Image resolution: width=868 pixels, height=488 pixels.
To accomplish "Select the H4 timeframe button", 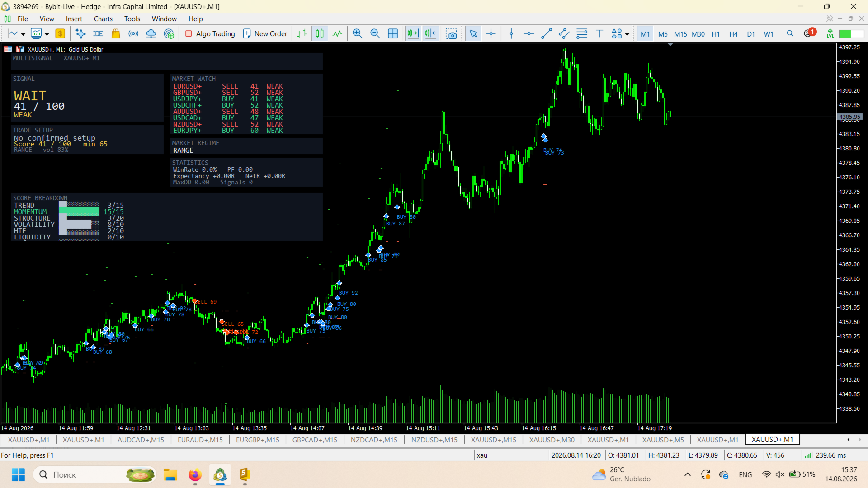I will [x=733, y=34].
